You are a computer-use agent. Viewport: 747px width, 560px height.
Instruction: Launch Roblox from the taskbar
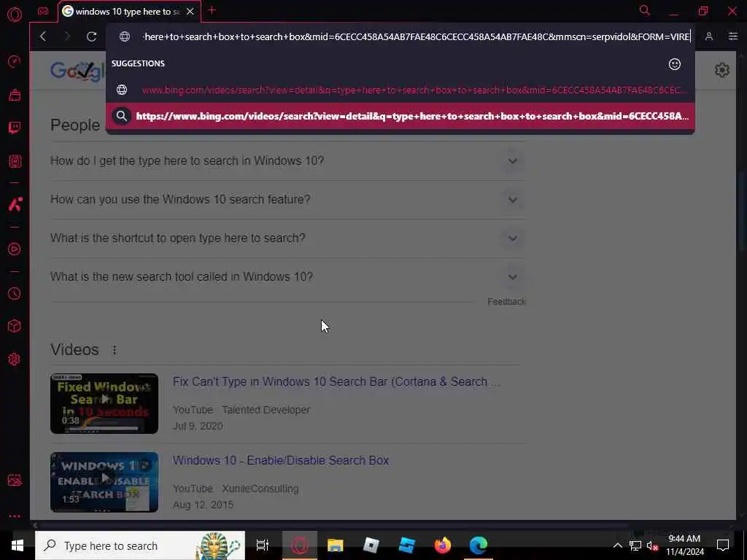[x=371, y=545]
